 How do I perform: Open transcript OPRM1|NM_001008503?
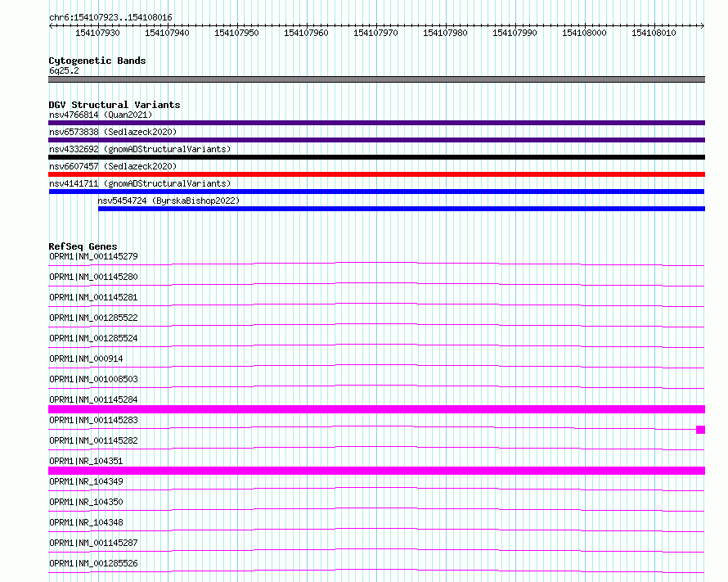(x=93, y=379)
